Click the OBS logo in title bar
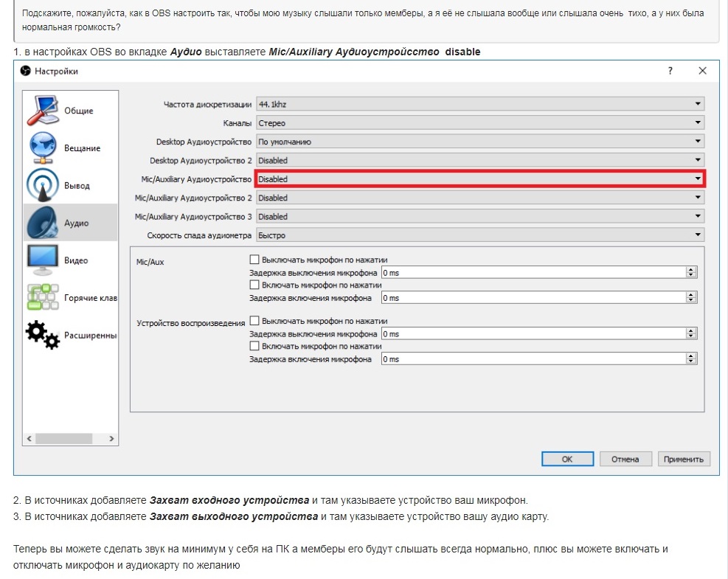Image resolution: width=728 pixels, height=579 pixels. [26, 71]
